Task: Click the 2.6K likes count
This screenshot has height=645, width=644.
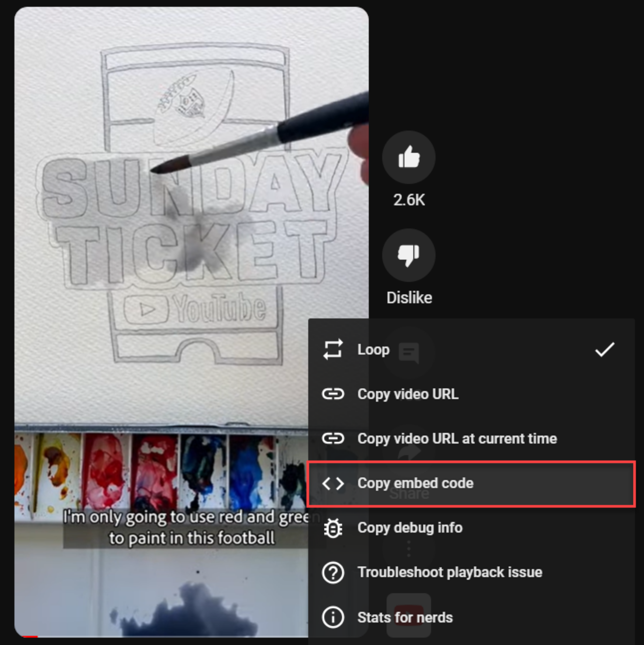Action: point(408,200)
